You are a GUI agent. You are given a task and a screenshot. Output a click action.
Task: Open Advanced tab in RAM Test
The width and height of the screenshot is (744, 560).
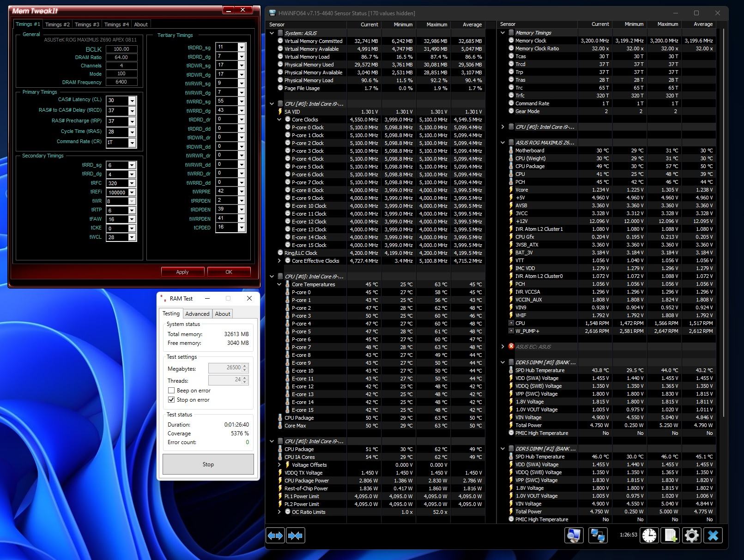[197, 313]
